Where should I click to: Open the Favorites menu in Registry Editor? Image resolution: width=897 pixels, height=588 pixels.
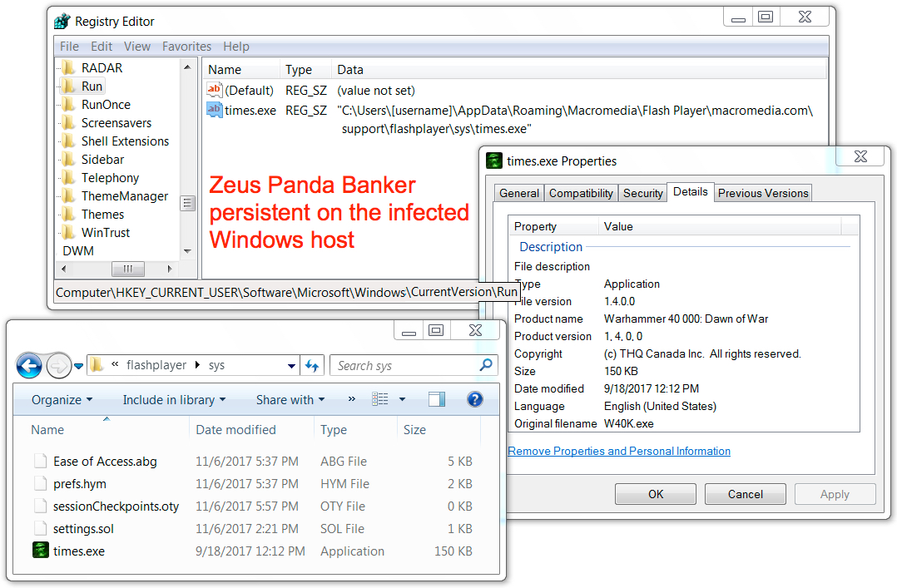(x=186, y=47)
